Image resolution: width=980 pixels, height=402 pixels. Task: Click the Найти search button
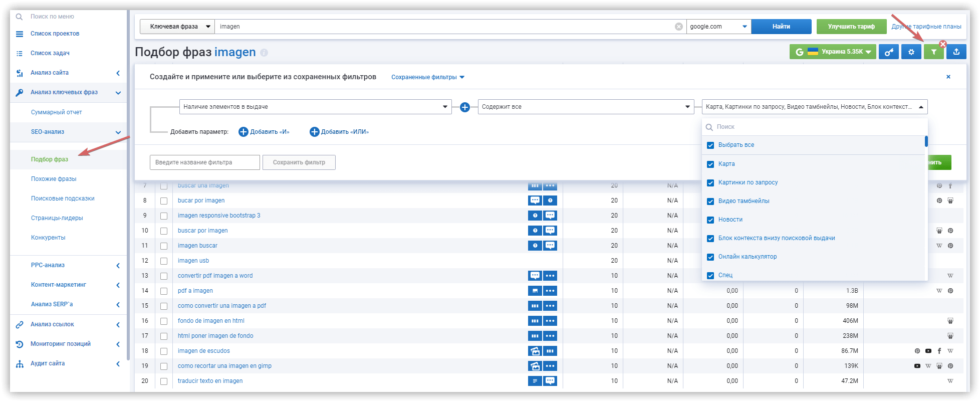(781, 27)
